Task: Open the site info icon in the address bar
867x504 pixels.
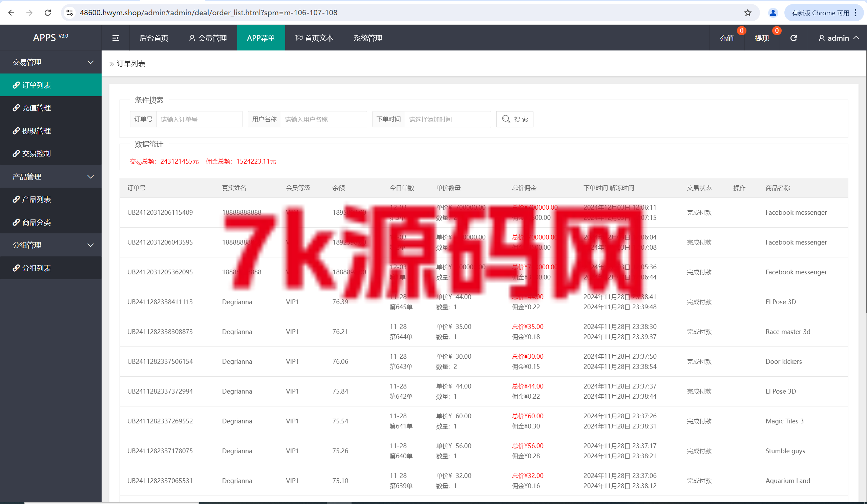Action: (69, 13)
